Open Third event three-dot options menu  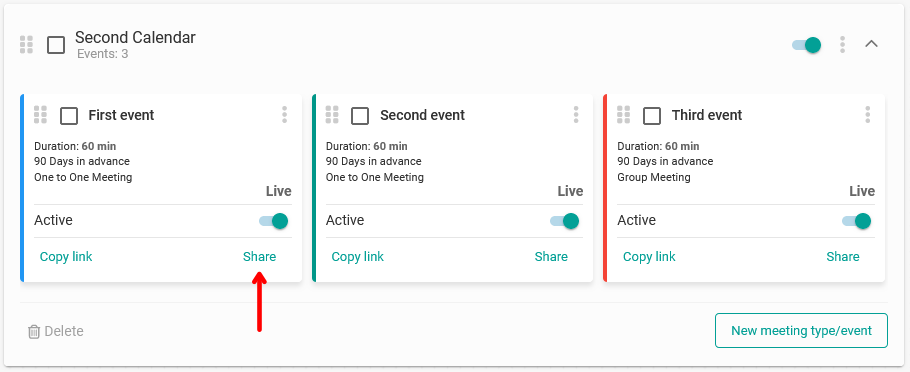point(868,115)
